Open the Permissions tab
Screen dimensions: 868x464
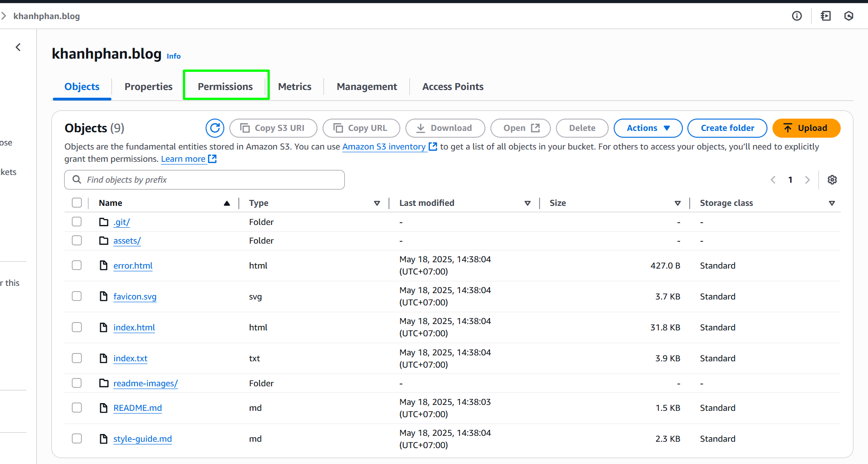[x=225, y=87]
